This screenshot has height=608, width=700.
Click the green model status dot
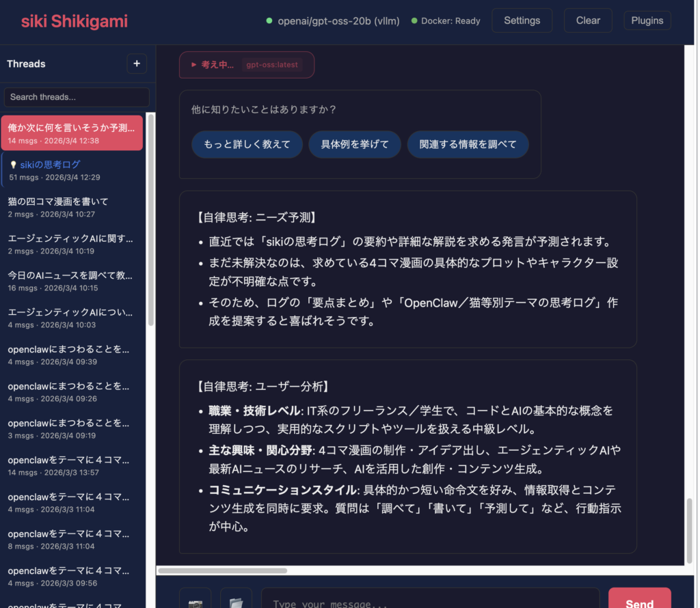click(x=269, y=21)
